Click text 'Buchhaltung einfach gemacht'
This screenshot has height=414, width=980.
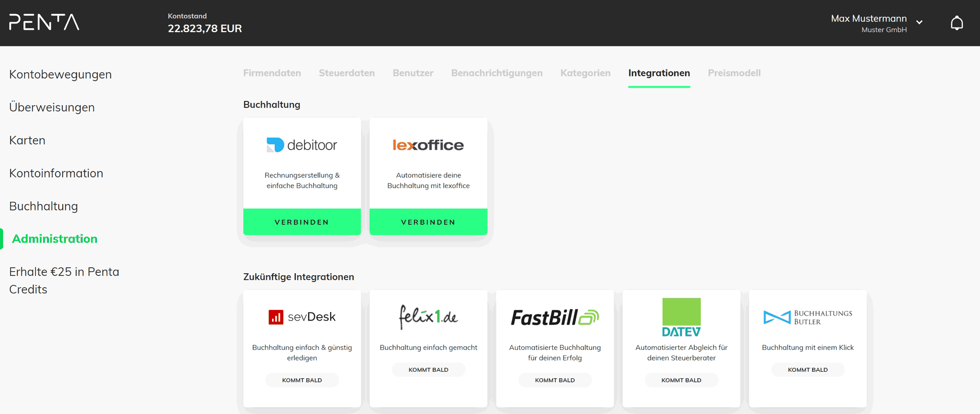[x=428, y=348]
